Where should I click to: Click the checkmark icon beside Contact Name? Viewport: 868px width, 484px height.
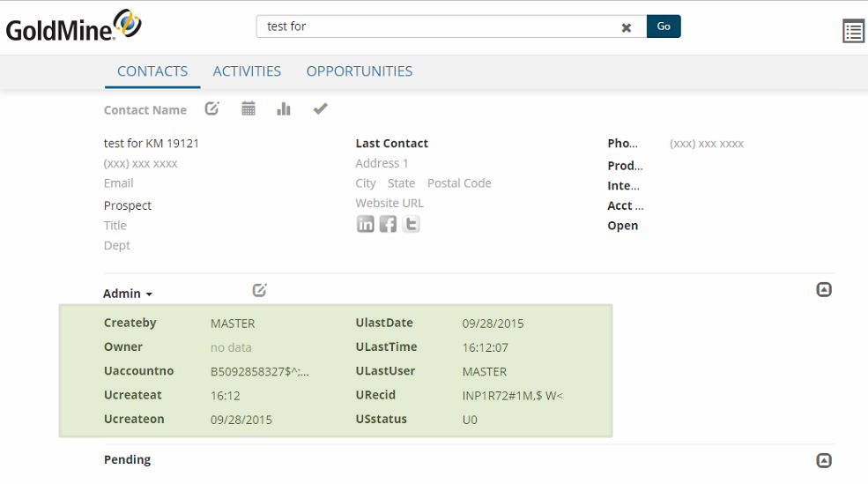point(320,108)
